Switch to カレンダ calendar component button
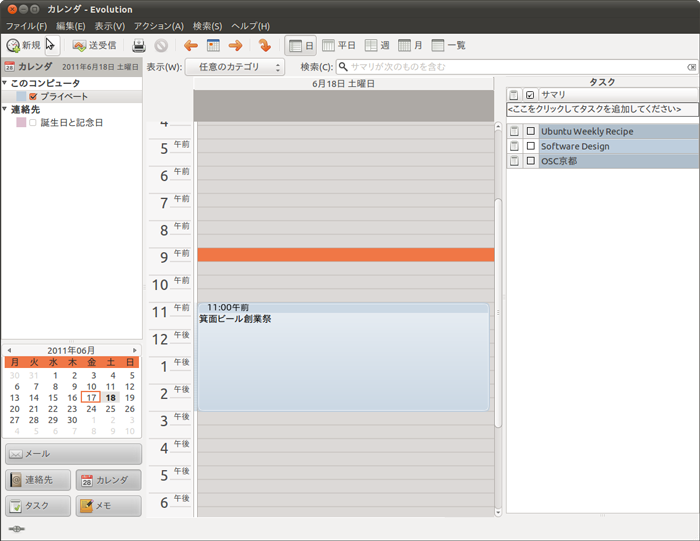This screenshot has height=541, width=700. [108, 480]
